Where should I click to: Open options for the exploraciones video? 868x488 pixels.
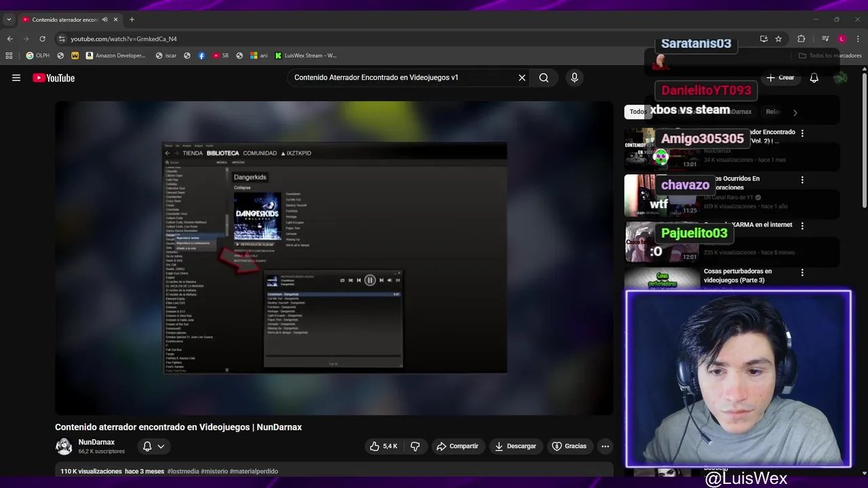pos(802,180)
